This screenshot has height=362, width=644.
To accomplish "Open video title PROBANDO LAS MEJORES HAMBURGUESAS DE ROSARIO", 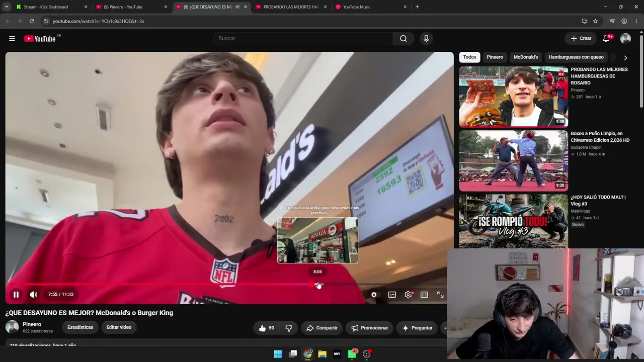I will [599, 76].
